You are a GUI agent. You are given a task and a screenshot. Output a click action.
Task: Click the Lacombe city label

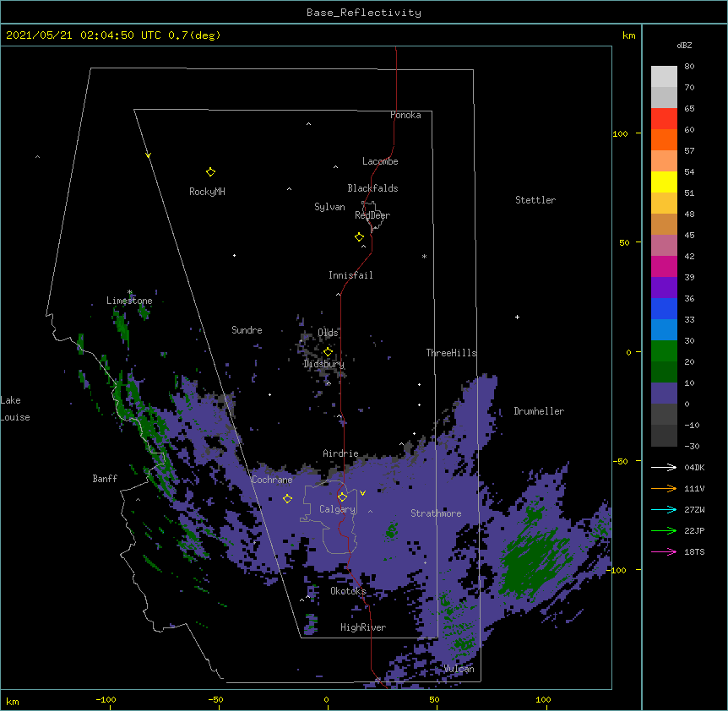(380, 161)
